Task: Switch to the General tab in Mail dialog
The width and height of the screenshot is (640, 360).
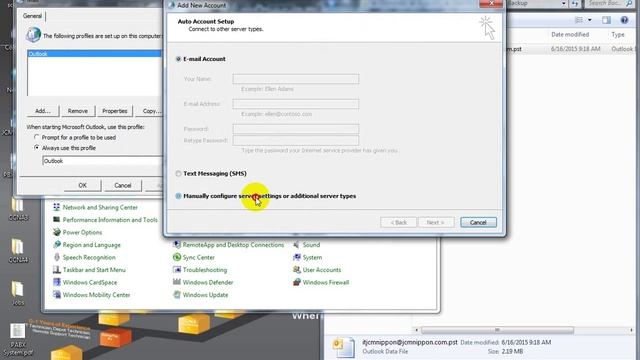Action: pyautogui.click(x=32, y=16)
